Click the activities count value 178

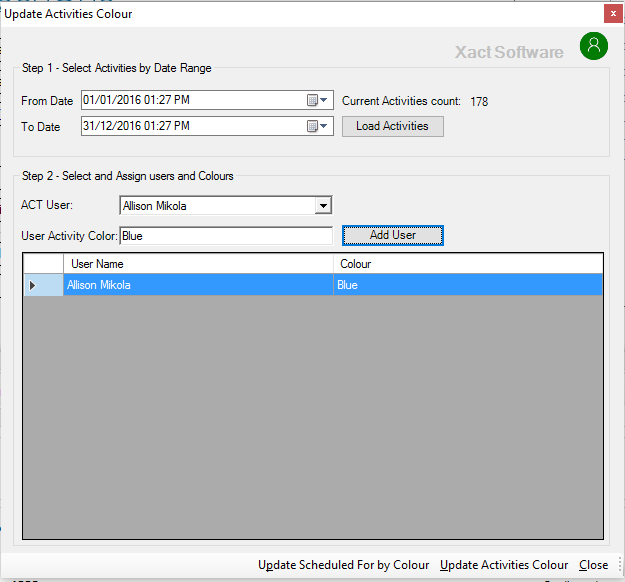[x=479, y=102]
